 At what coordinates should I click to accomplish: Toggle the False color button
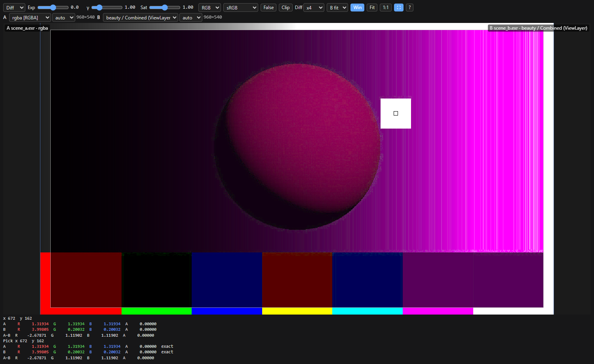[268, 8]
